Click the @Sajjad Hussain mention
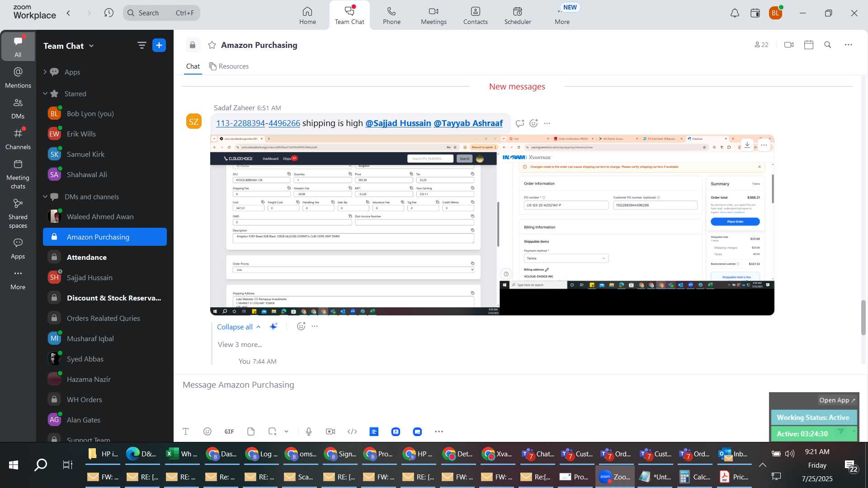868x488 pixels. [398, 123]
